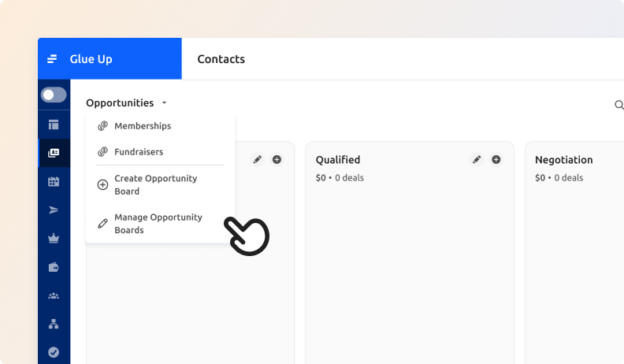Open the dashboard layout sidebar icon

tap(54, 124)
